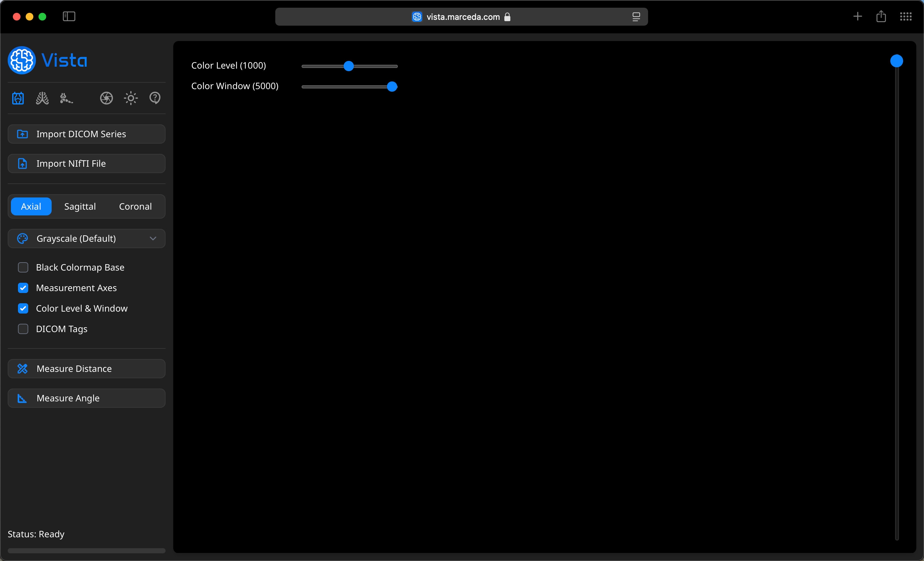This screenshot has width=924, height=561.
Task: Switch to the Sagittal view tab
Action: coord(80,206)
